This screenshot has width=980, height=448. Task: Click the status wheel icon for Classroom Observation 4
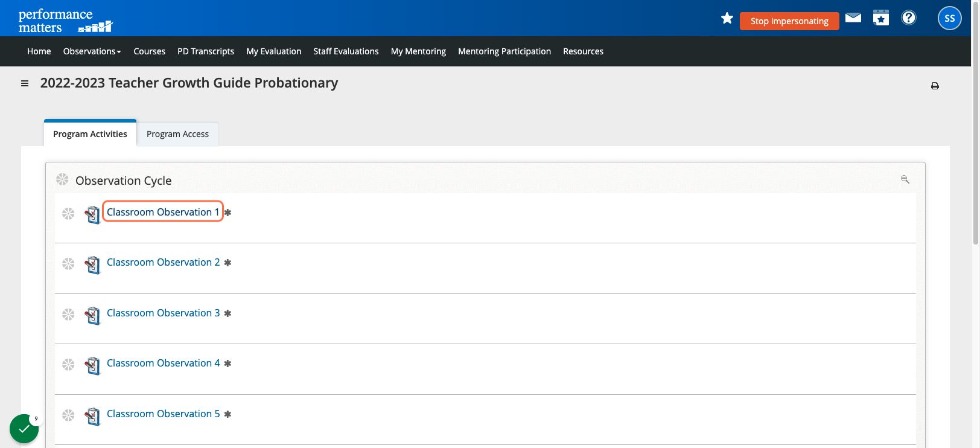click(x=68, y=365)
